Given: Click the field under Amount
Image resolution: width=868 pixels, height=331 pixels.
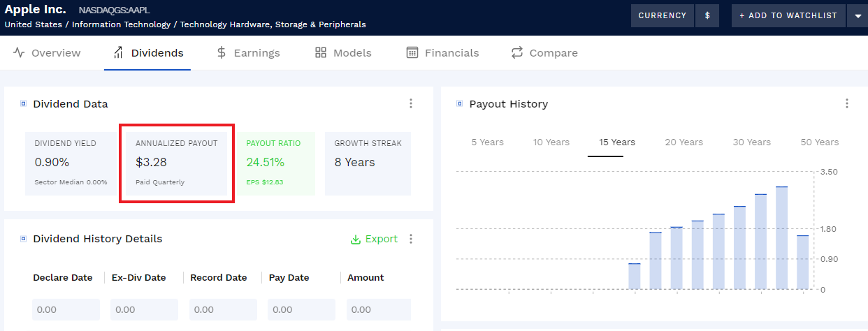Looking at the screenshot, I should 379,309.
